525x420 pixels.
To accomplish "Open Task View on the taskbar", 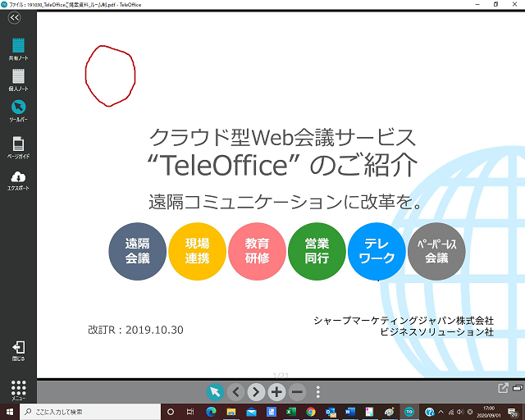I will coord(190,412).
